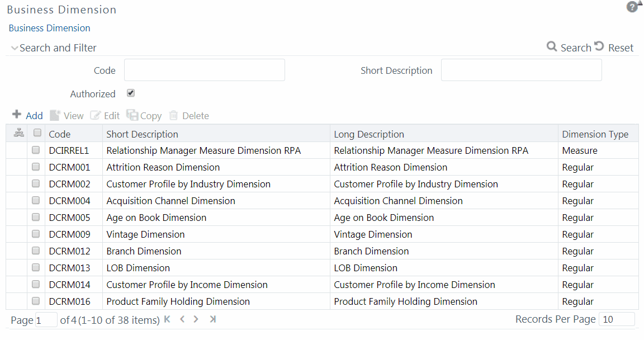644x340 pixels.
Task: Go to the previous page arrow
Action: coord(182,319)
